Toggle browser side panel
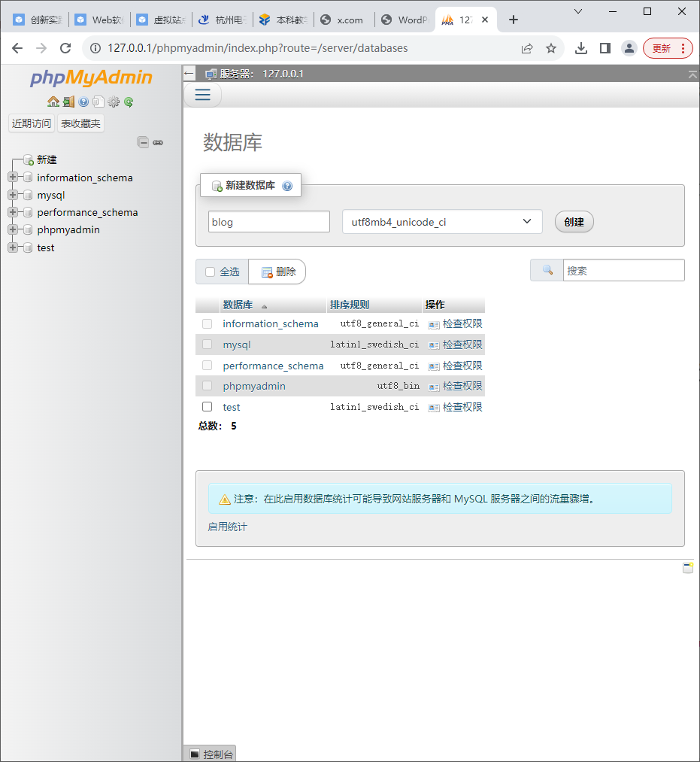The image size is (700, 762). pyautogui.click(x=605, y=48)
